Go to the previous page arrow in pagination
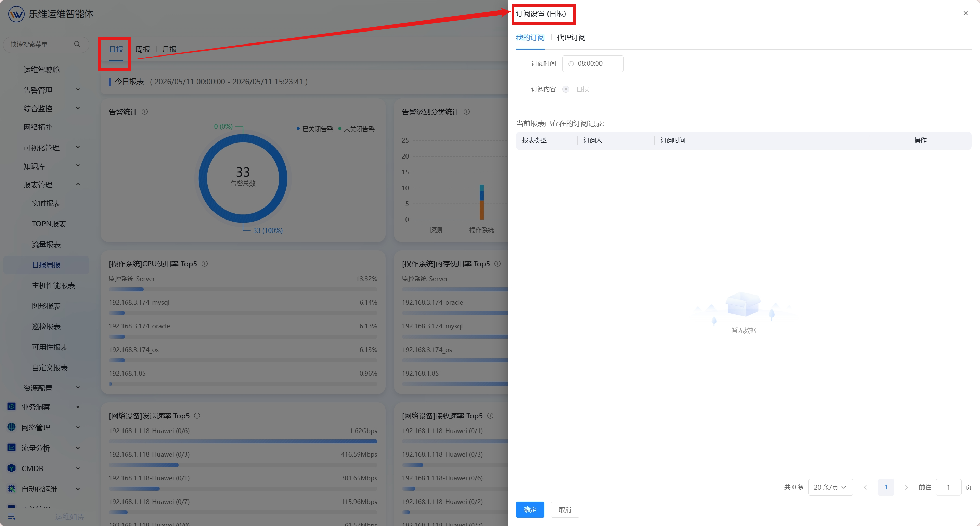 pos(865,487)
